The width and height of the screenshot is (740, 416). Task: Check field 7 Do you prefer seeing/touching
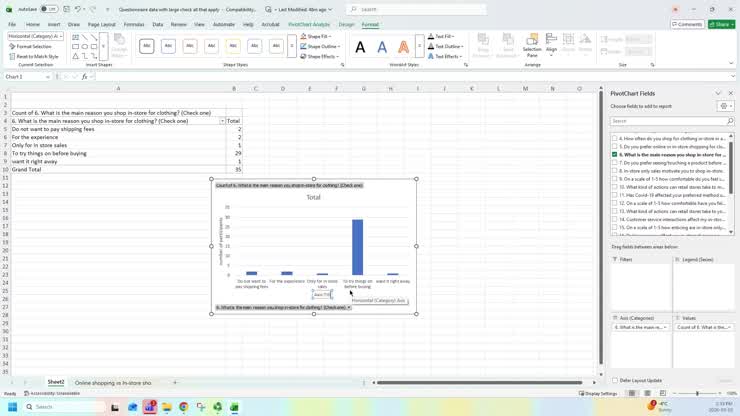coord(614,162)
